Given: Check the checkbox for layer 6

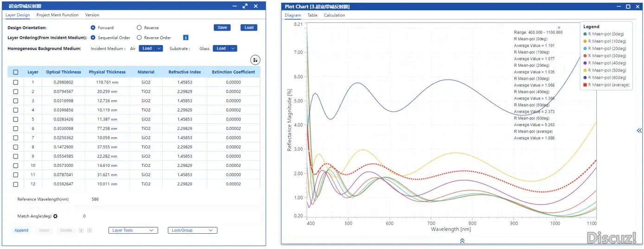Looking at the screenshot, I should click(16, 128).
